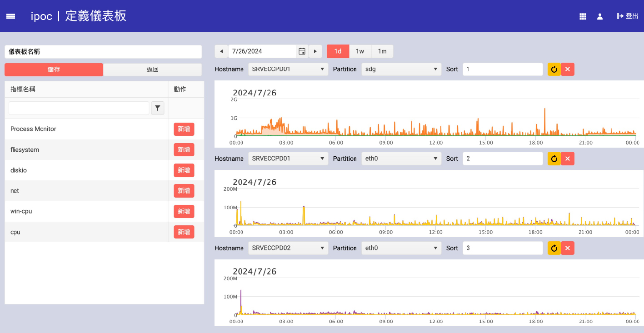644x333 pixels.
Task: Open Partition eth0 dropdown for SRVECCPD02
Action: (x=401, y=248)
